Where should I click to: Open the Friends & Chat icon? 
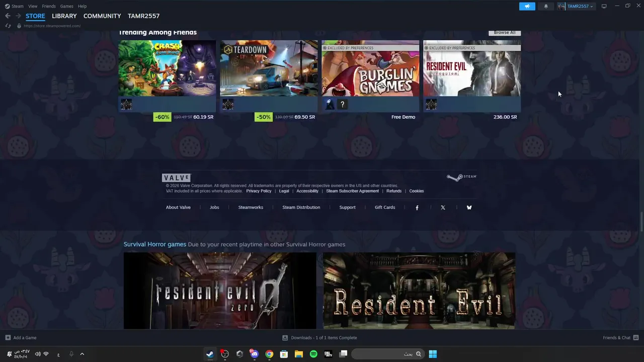pos(636,338)
